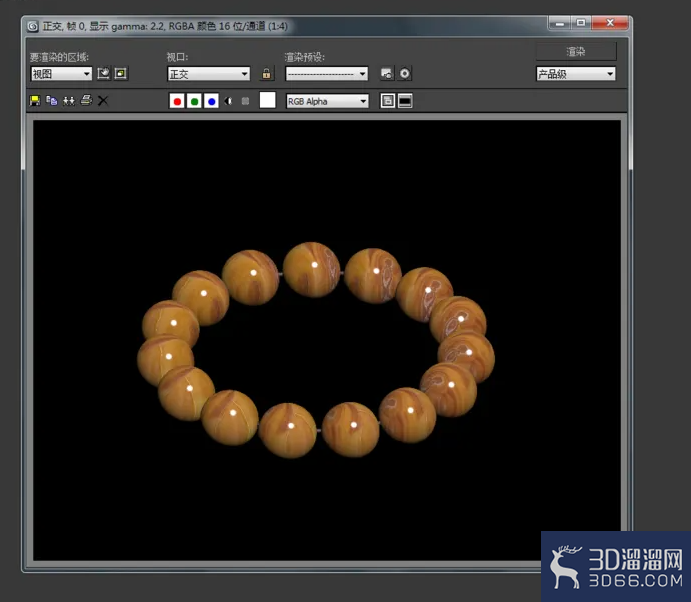Image resolution: width=691 pixels, height=602 pixels.
Task: Toggle the red channel display
Action: (177, 101)
